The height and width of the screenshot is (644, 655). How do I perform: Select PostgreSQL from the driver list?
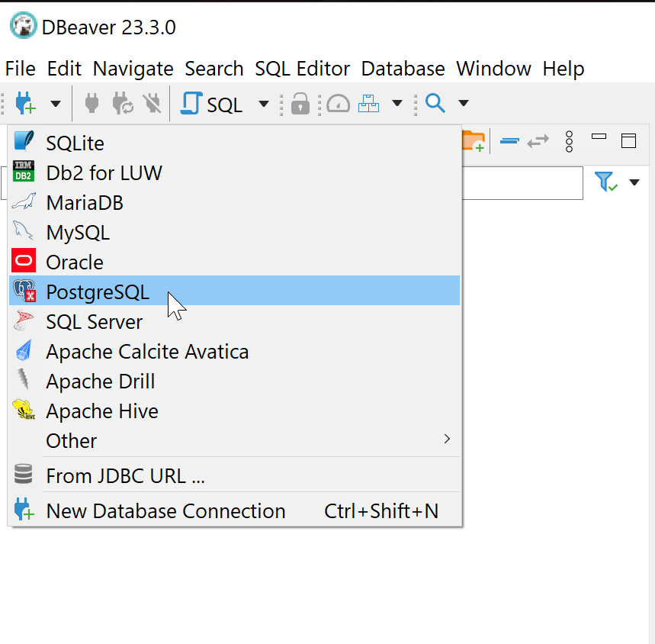(x=98, y=291)
